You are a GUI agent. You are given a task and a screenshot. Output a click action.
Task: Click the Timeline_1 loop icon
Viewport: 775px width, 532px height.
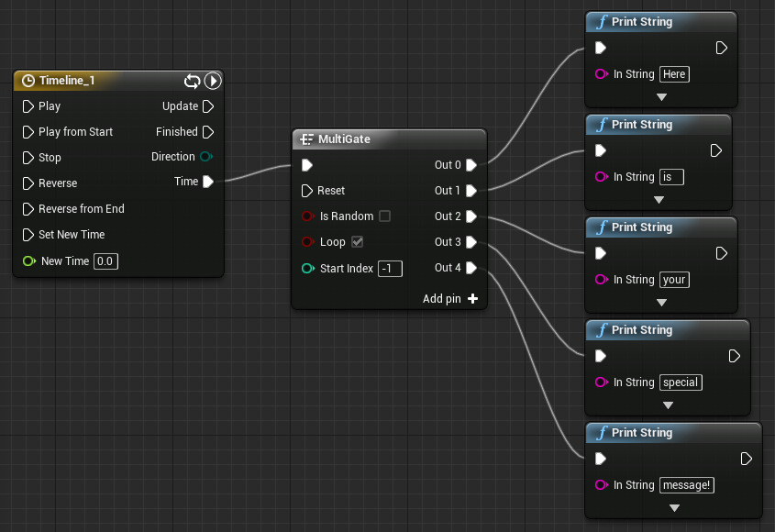[x=193, y=81]
